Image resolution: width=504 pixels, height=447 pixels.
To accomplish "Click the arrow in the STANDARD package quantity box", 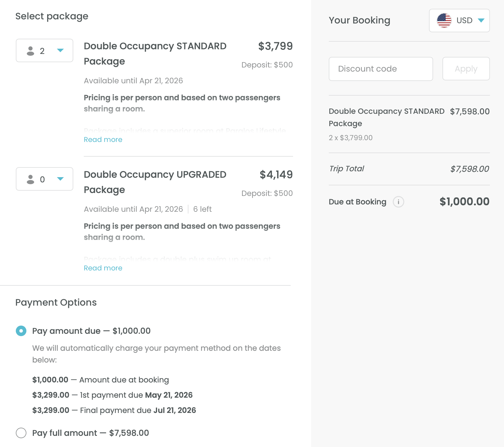I will click(60, 50).
